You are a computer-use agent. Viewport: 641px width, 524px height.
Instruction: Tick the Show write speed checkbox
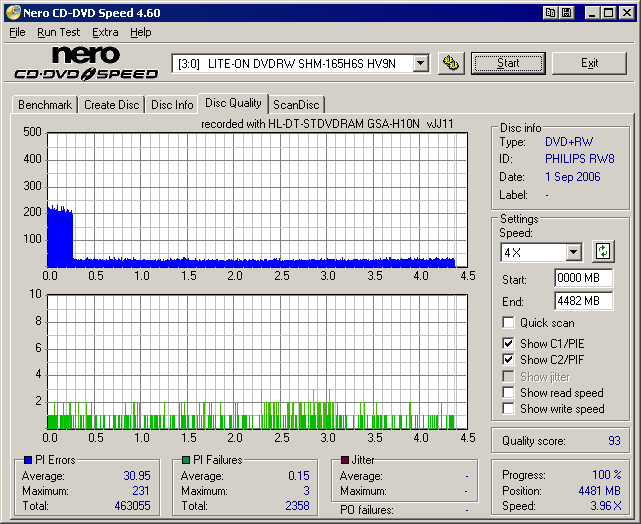click(509, 409)
